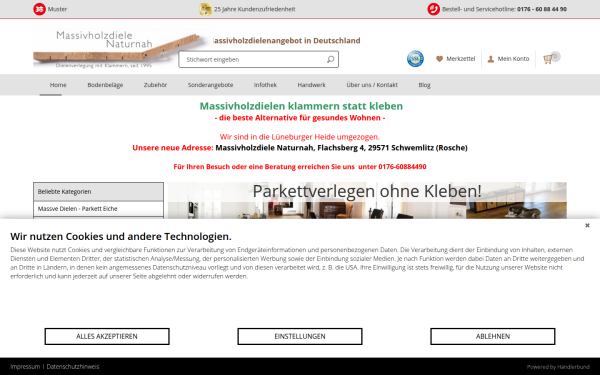Click the Merkzettel heart icon

click(x=439, y=59)
